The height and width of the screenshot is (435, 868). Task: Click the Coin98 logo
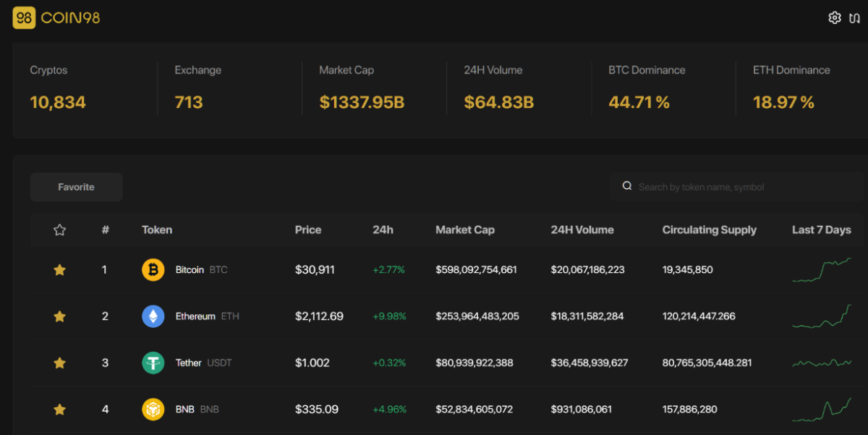[56, 17]
